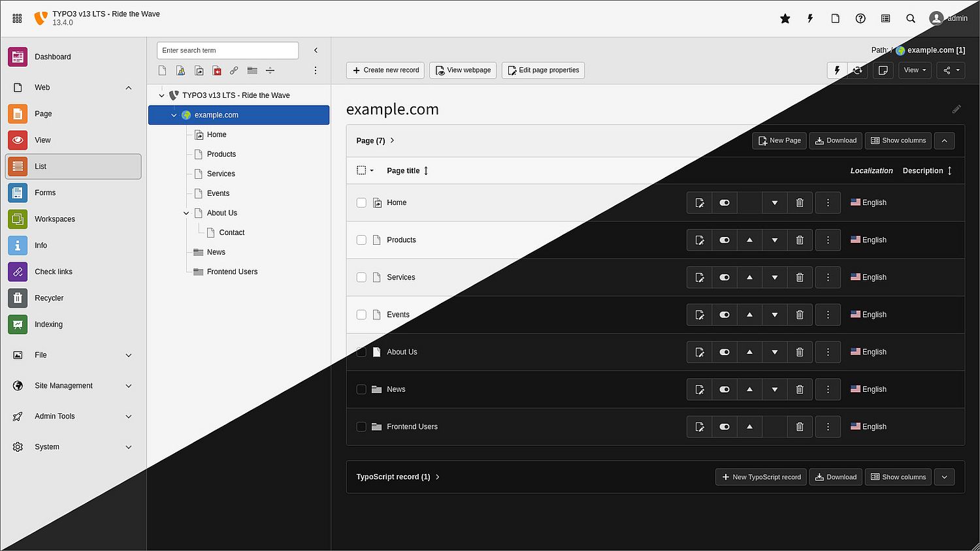Toggle visibility of the Products page

724,240
